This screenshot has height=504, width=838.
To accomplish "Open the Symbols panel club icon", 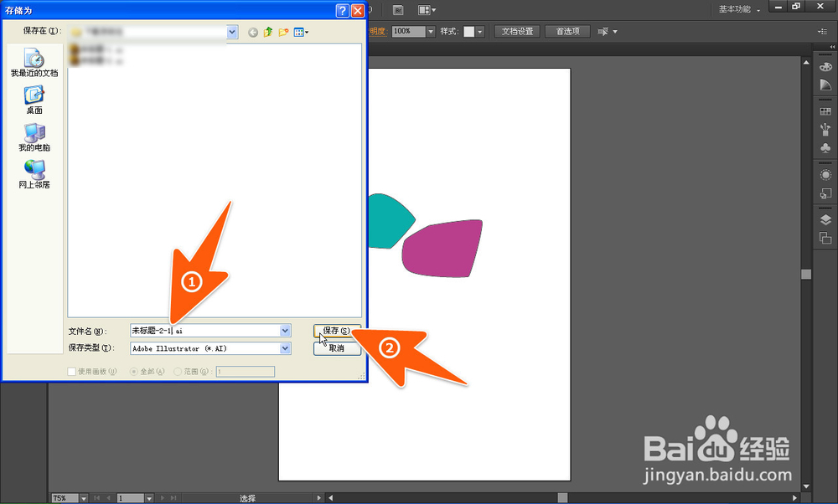I will (825, 148).
